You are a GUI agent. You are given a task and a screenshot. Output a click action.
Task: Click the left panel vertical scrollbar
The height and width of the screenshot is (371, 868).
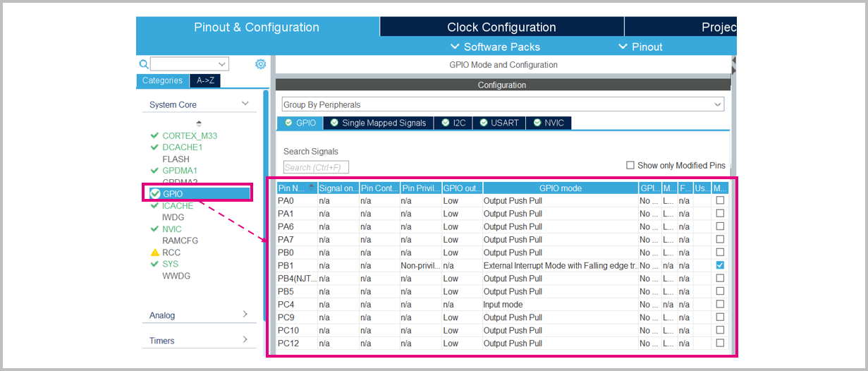[x=266, y=205]
